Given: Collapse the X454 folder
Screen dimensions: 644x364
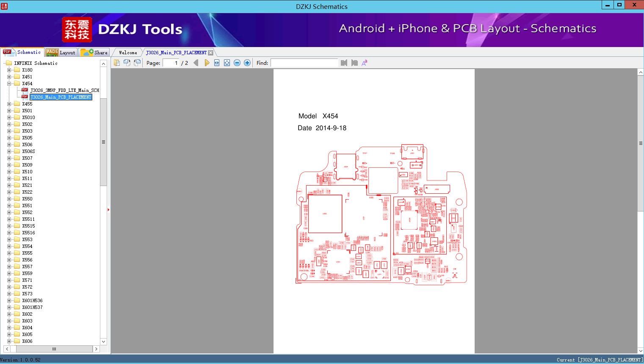Looking at the screenshot, I should point(9,83).
